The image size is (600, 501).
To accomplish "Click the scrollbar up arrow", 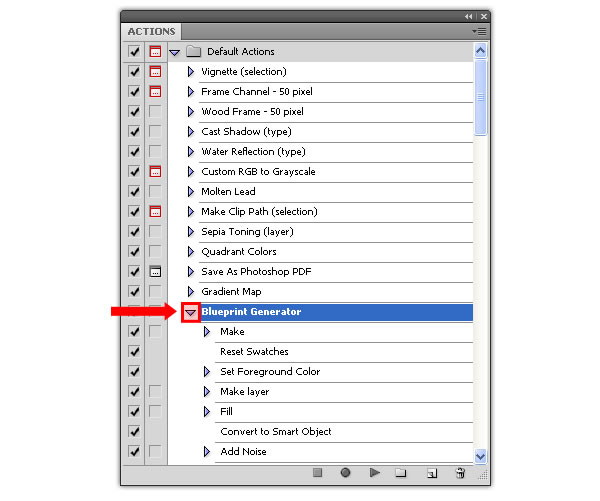I will click(481, 51).
